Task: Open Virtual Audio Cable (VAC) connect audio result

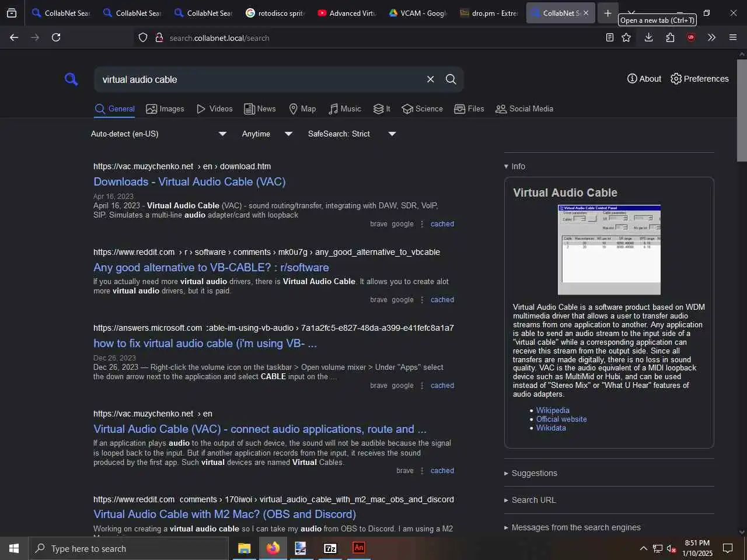Action: click(260, 429)
